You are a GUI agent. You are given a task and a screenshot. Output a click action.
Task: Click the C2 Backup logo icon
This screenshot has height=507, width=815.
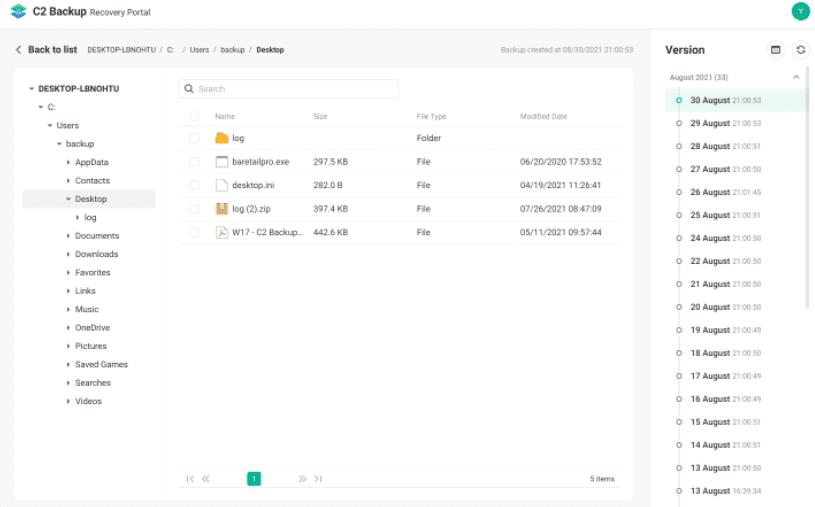(18, 12)
